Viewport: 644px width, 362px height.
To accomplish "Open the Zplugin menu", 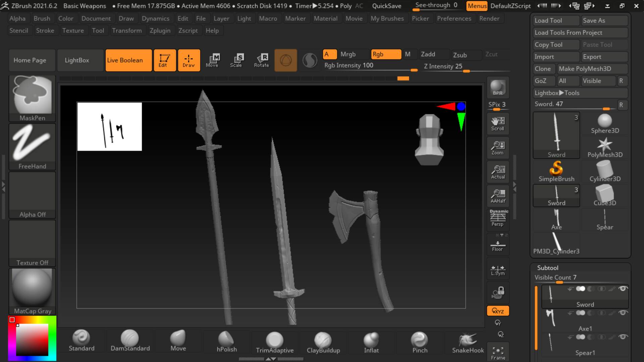I will click(160, 31).
